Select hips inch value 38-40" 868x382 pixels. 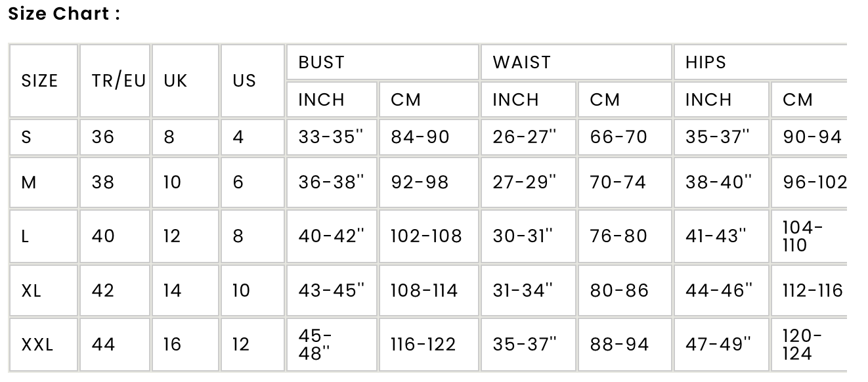point(719,182)
